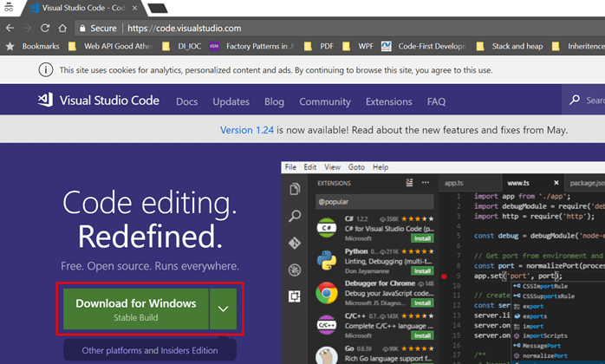Switch to the package.json editor tab
Viewport: 605px width, 364px height.
[x=587, y=183]
